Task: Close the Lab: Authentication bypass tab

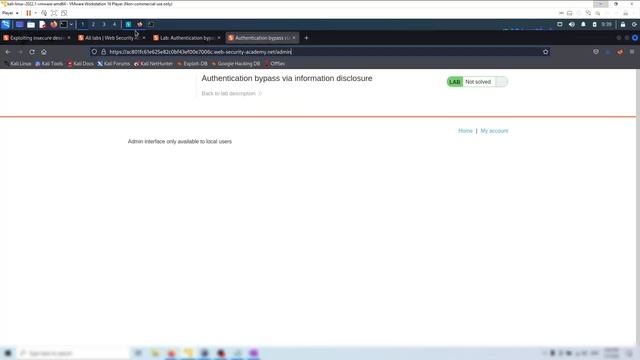Action: click(x=219, y=38)
